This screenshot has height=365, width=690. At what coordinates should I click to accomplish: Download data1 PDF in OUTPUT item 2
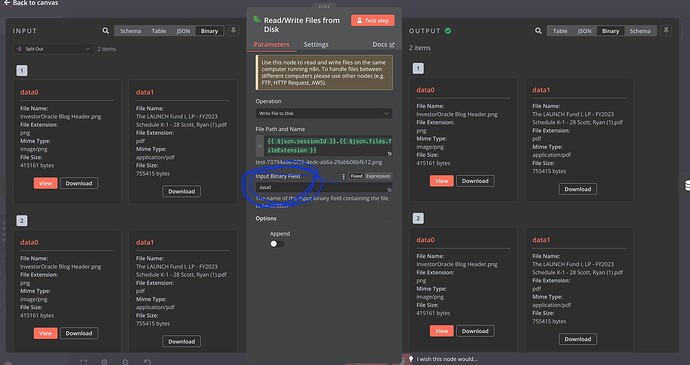(x=577, y=339)
